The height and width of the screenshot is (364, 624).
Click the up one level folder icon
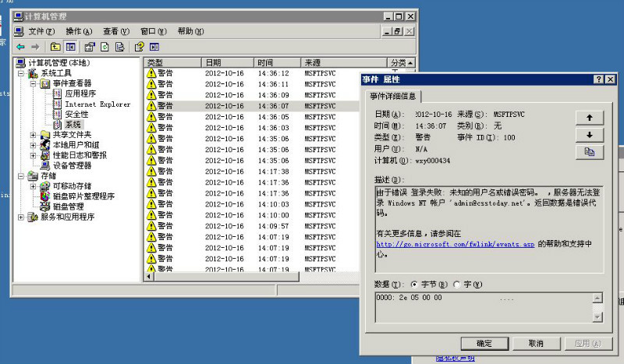pos(55,47)
